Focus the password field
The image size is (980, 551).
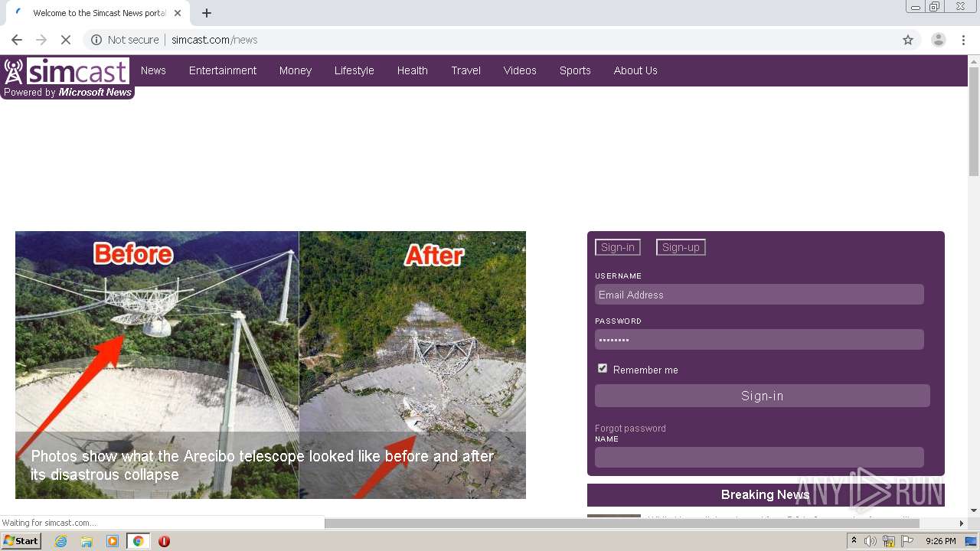click(x=759, y=340)
